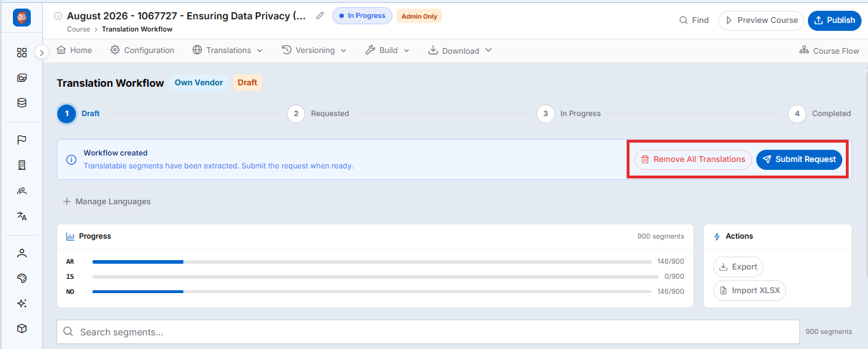Go to the Home tab
This screenshot has height=349, width=868.
[74, 50]
